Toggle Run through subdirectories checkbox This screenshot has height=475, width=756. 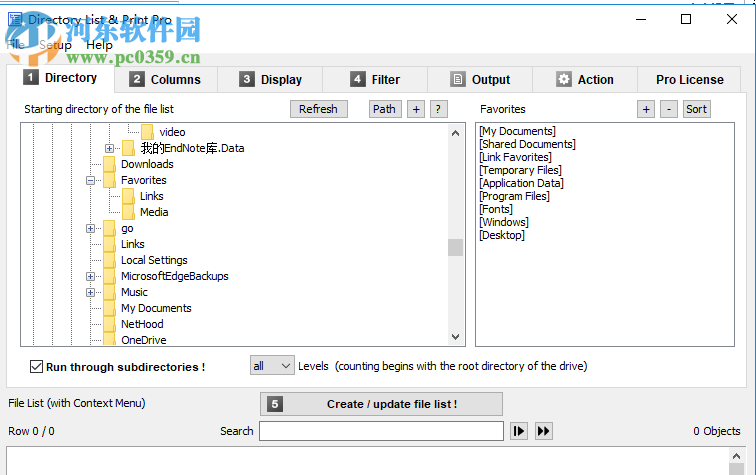tap(36, 366)
